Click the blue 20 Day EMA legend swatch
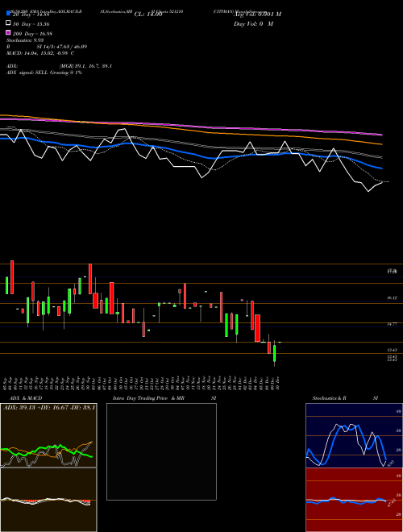The height and width of the screenshot is (532, 403). (8, 14)
